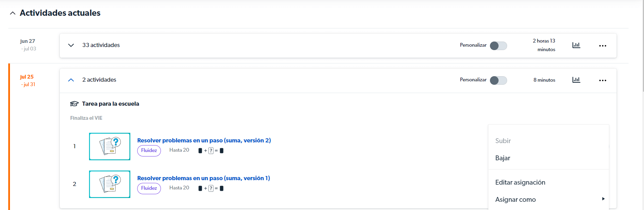The height and width of the screenshot is (210, 644).
Task: Select Bajar from the context menu
Action: pyautogui.click(x=503, y=158)
